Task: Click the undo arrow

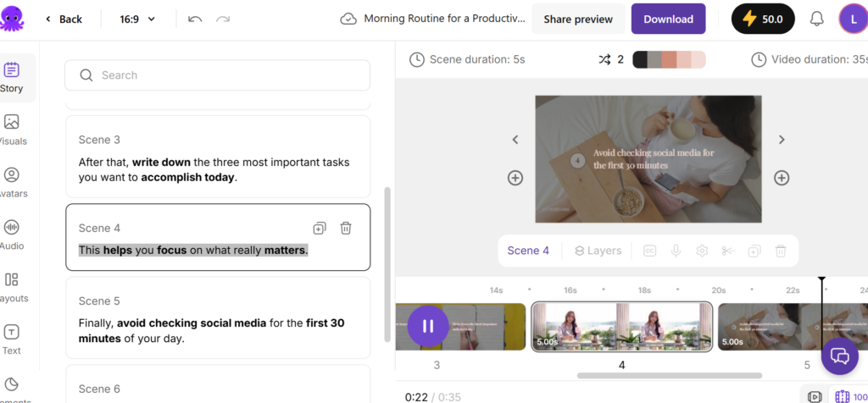Action: [x=195, y=19]
